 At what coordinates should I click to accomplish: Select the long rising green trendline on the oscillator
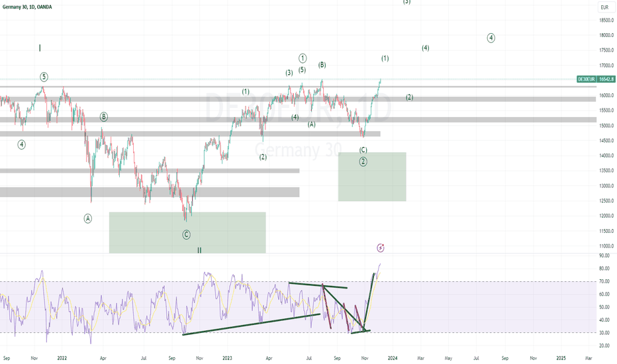[252, 324]
